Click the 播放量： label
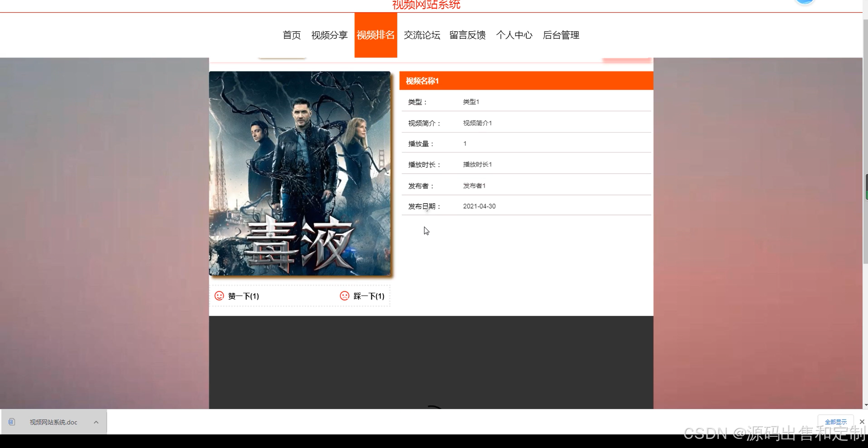The image size is (868, 448). coord(421,144)
